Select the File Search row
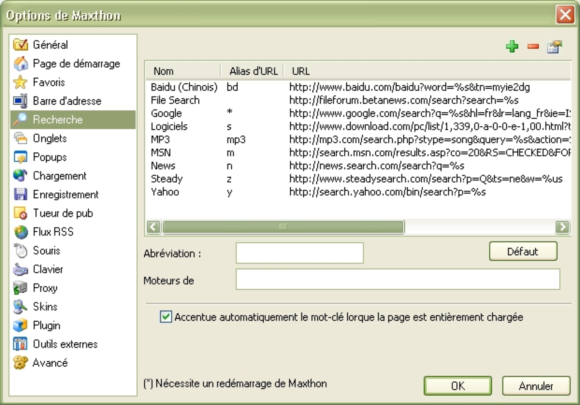Viewport: 580px width, 405px height. [358, 100]
